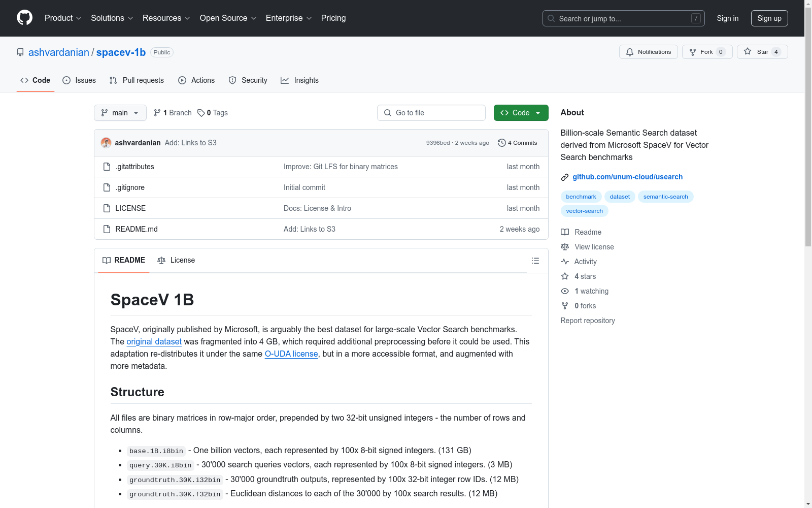The image size is (812, 508).
Task: Open the original dataset link
Action: (154, 342)
